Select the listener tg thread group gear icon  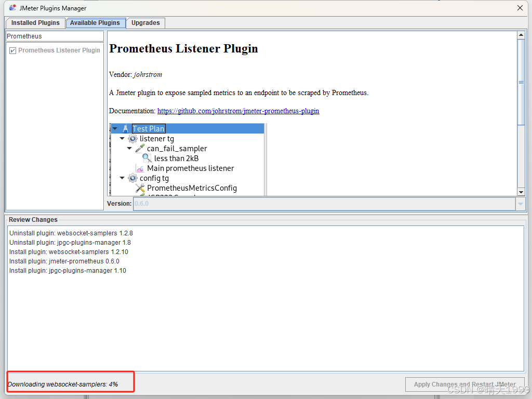click(132, 139)
